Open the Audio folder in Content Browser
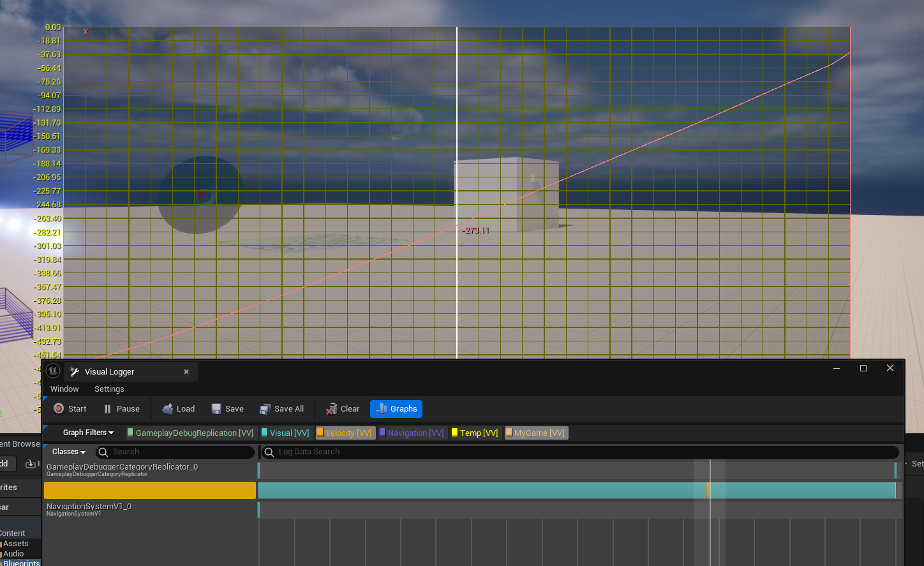This screenshot has height=566, width=924. pos(13,554)
